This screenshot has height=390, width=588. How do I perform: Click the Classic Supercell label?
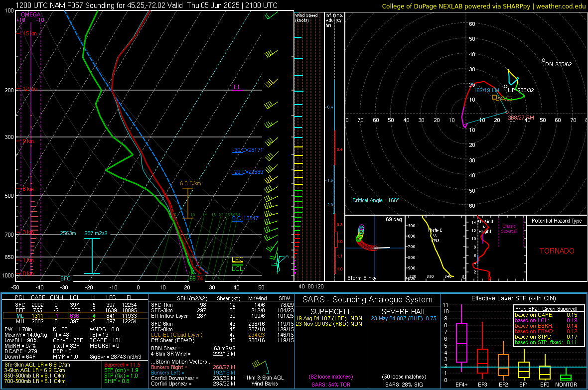click(509, 229)
